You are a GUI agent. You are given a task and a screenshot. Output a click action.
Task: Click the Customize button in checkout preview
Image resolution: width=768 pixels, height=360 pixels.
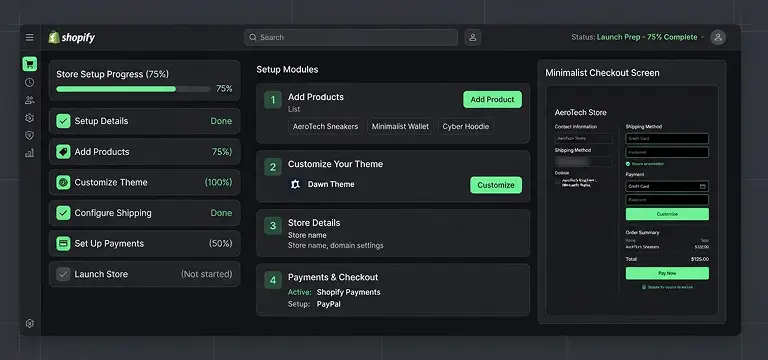667,214
